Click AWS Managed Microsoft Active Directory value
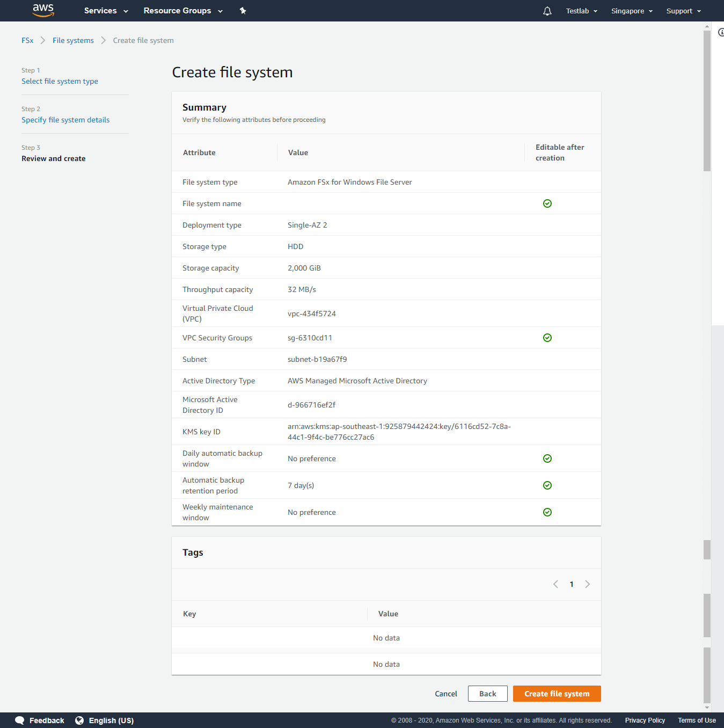724x728 pixels. coord(357,381)
